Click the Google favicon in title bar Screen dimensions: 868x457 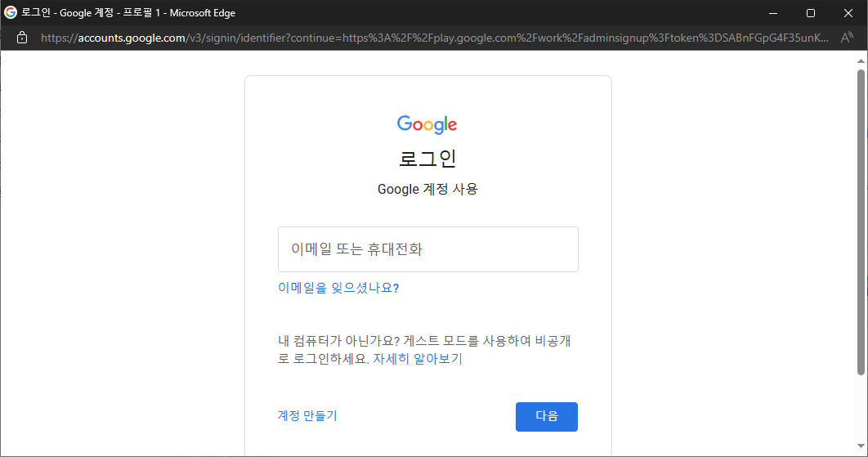pos(11,12)
